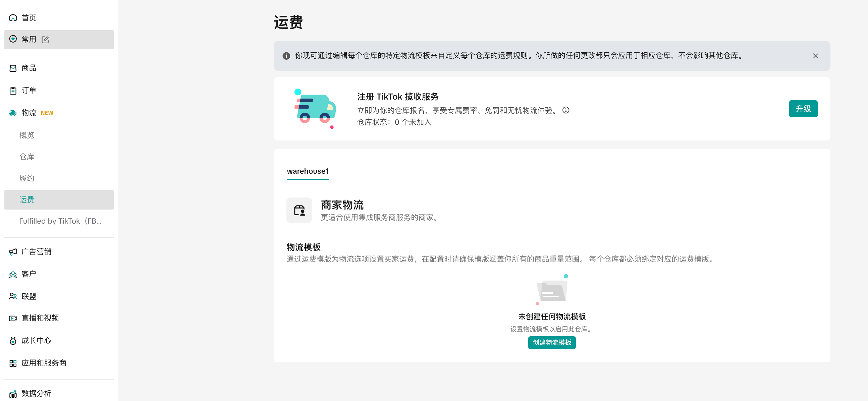Click the video camera icon for 直播和视频

coord(13,318)
